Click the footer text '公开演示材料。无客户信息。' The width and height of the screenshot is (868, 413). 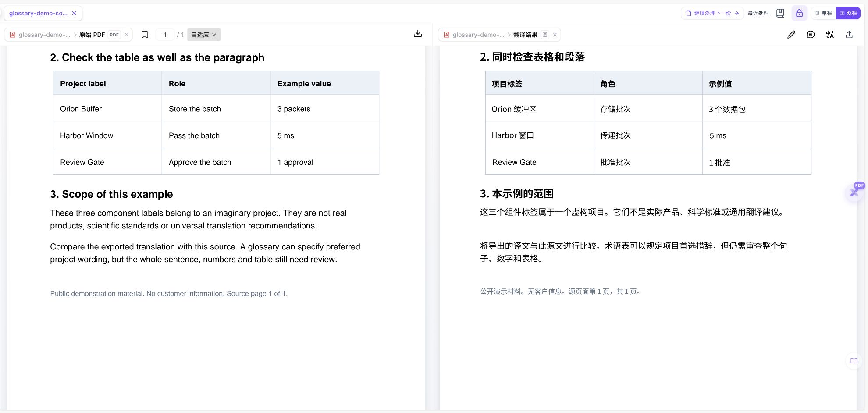pyautogui.click(x=523, y=292)
